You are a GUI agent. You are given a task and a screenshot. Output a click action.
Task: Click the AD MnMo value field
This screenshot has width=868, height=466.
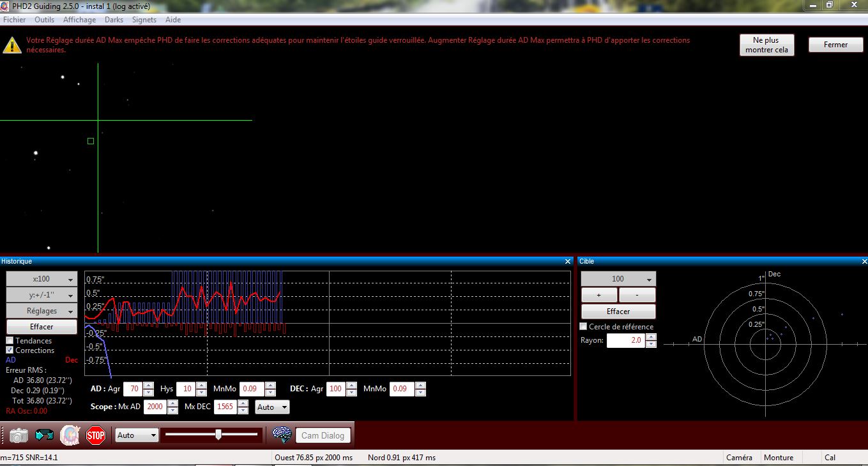point(252,389)
